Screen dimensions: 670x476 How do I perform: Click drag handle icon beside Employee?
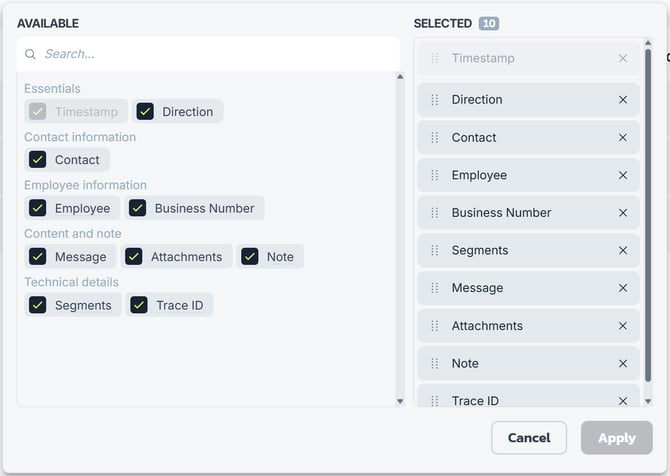click(x=435, y=175)
